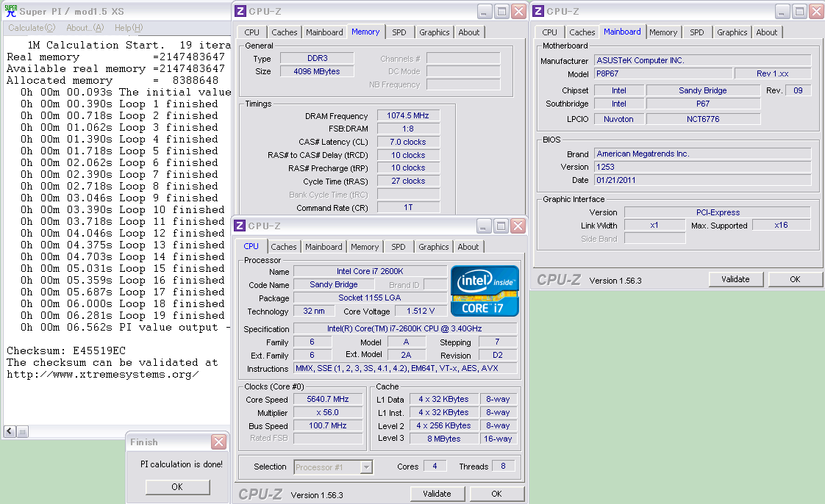Click the Bus Speed 100.7 MHz value

click(x=328, y=425)
